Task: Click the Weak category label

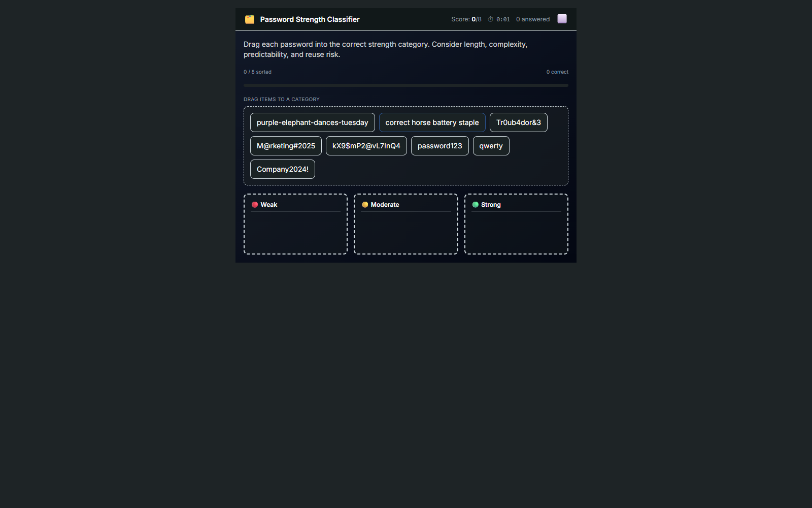Action: [x=269, y=205]
